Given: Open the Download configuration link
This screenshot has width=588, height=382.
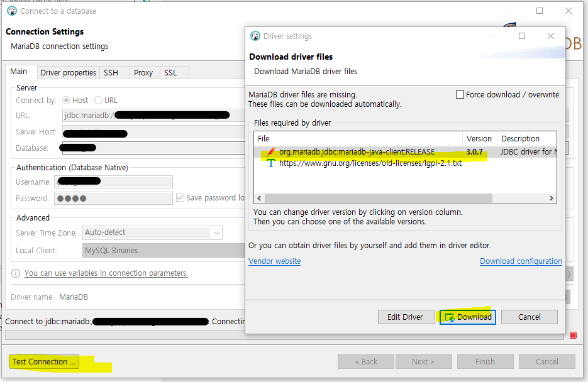Looking at the screenshot, I should point(521,261).
